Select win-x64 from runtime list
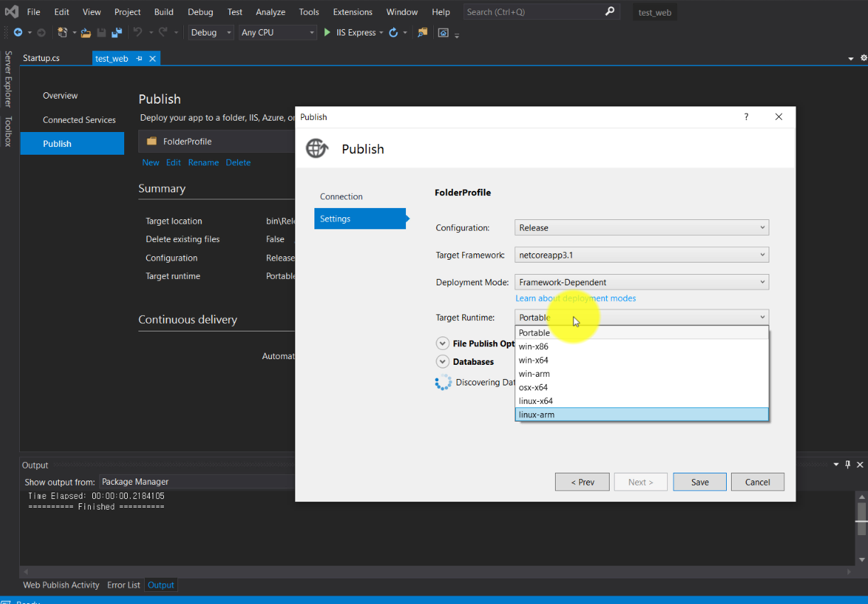Image resolution: width=868 pixels, height=604 pixels. (x=642, y=360)
